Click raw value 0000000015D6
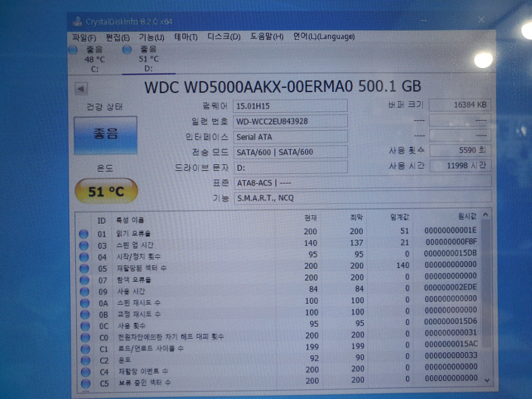Viewport: 532px width, 399px height. (450, 321)
